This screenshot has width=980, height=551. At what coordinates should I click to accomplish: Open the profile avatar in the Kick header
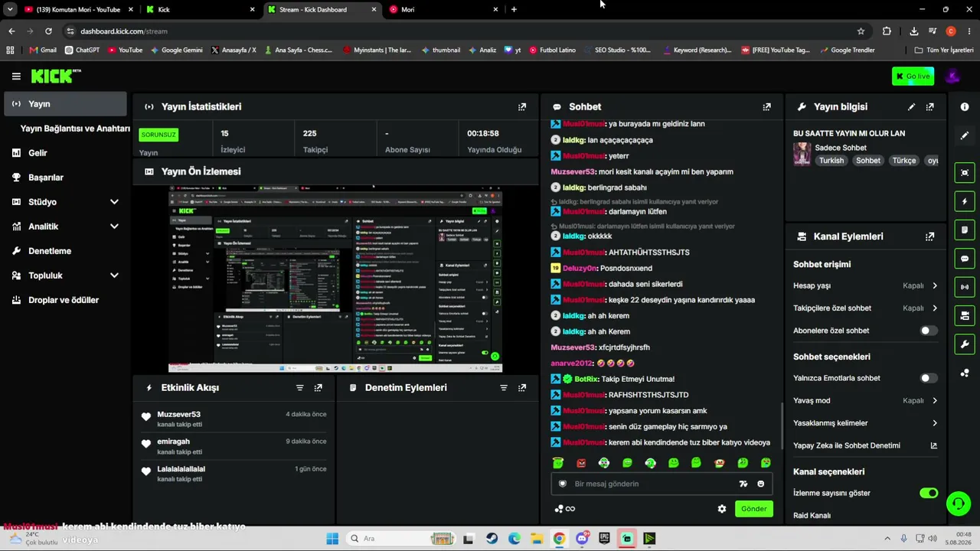(952, 76)
